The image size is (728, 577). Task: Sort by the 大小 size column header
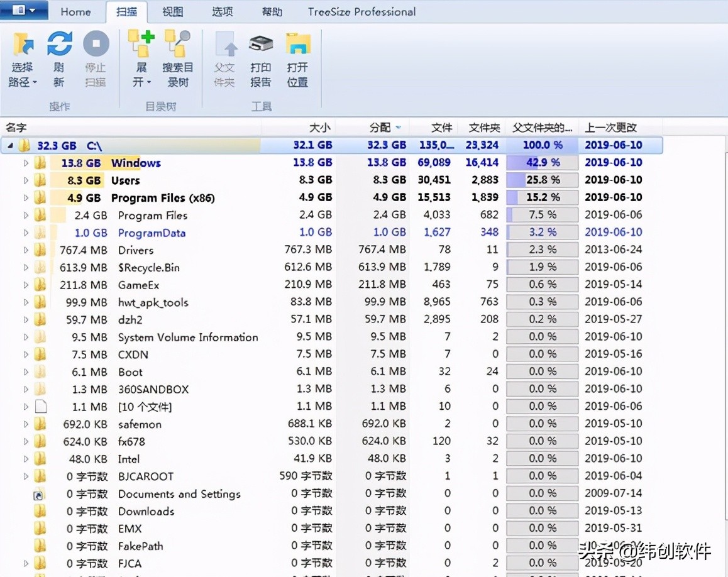320,128
